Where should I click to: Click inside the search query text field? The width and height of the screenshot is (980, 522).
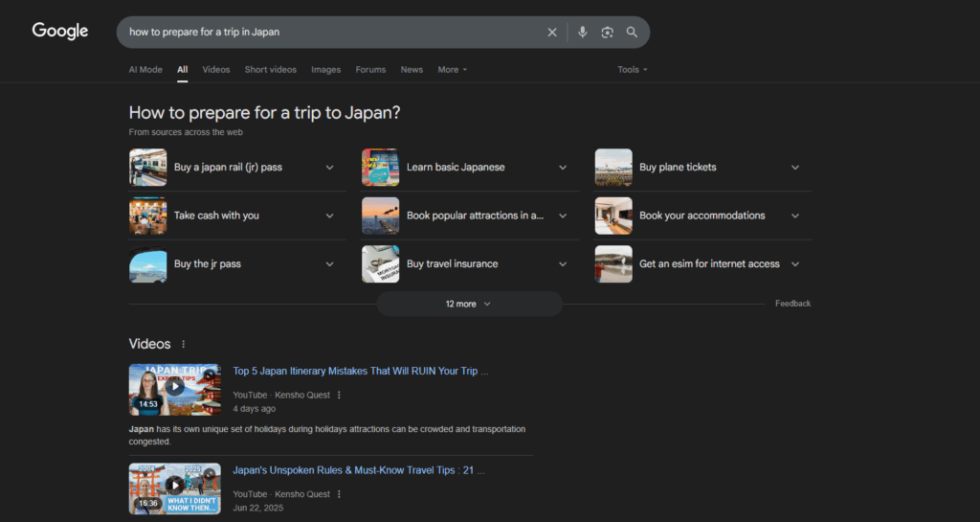tap(335, 33)
